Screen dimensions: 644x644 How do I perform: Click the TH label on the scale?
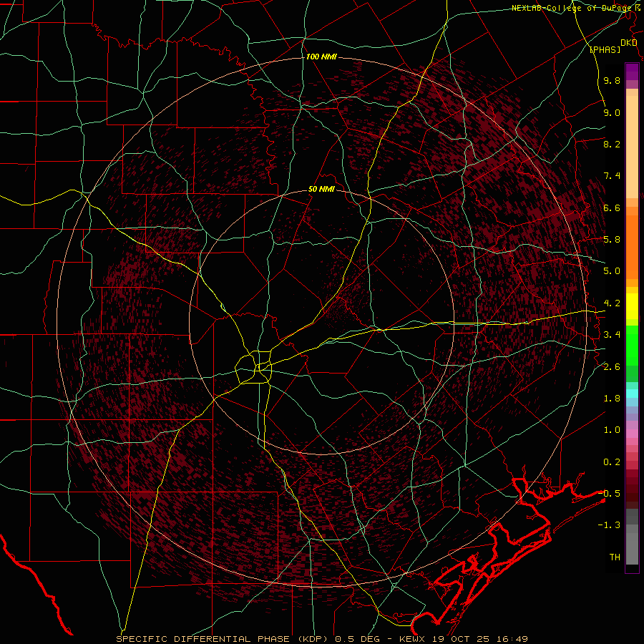(x=615, y=557)
